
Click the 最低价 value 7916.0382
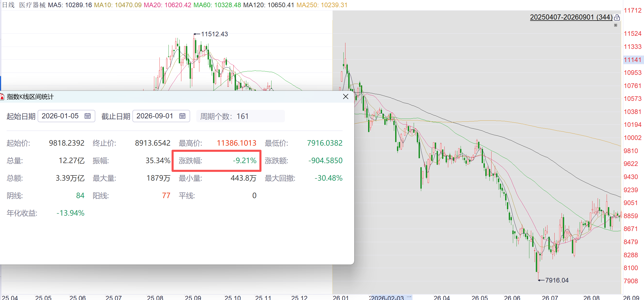[x=325, y=143]
